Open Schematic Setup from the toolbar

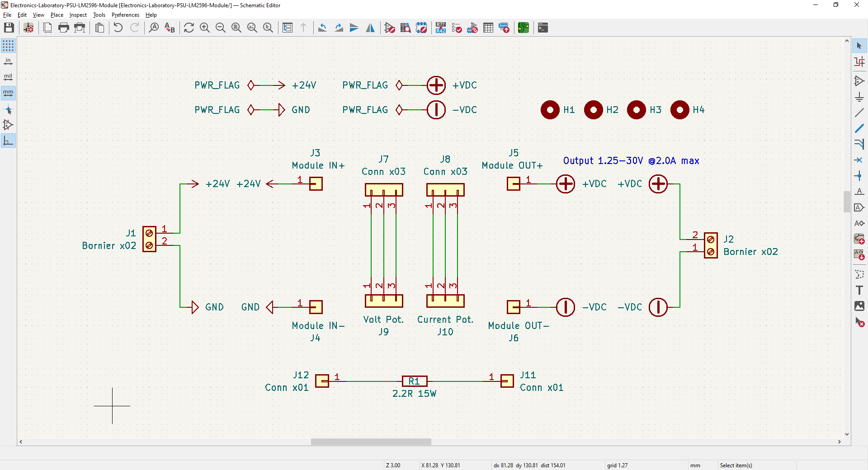pyautogui.click(x=28, y=28)
